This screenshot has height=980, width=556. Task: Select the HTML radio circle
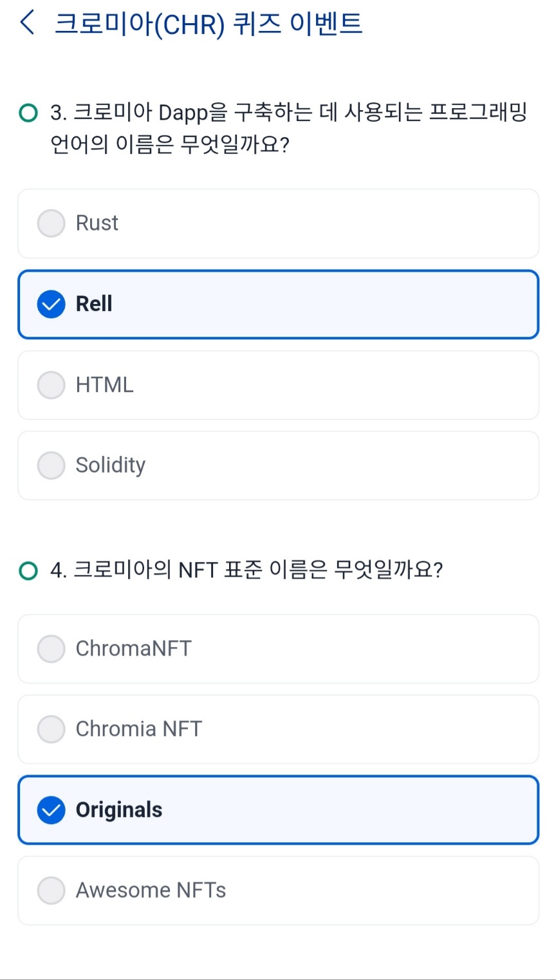click(x=51, y=385)
